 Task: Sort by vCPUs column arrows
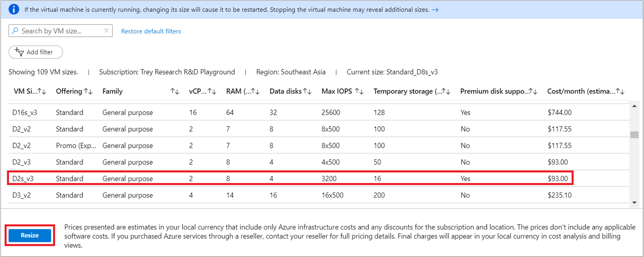pos(212,91)
